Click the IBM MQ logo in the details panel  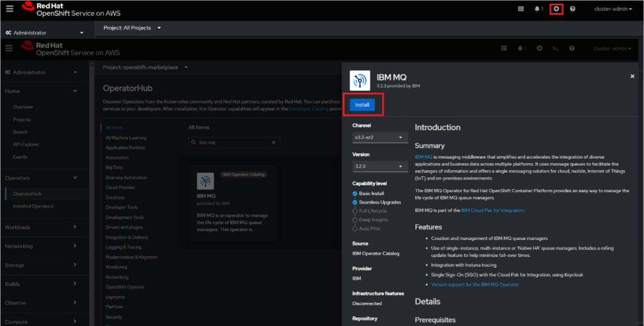click(x=360, y=80)
